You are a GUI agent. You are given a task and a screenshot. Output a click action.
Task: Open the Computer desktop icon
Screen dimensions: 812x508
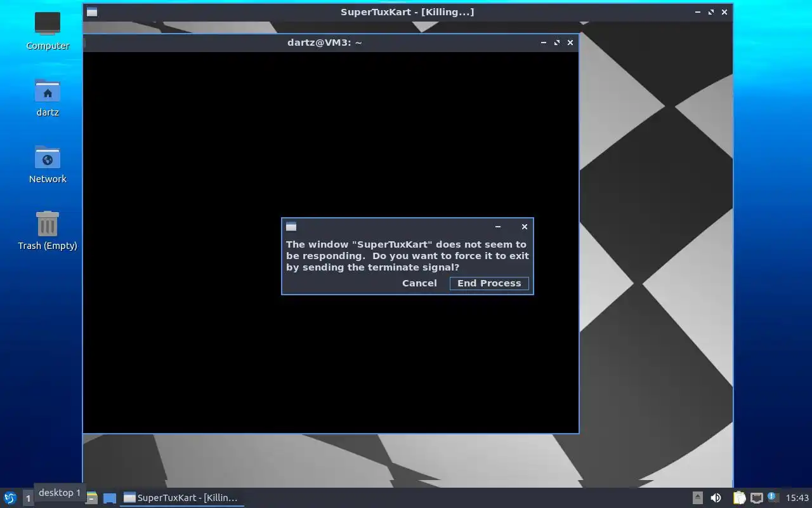(48, 30)
